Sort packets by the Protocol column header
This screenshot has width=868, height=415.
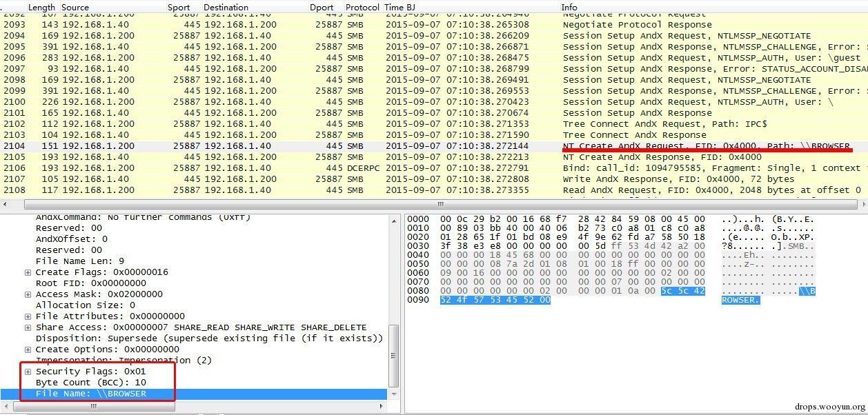[362, 7]
